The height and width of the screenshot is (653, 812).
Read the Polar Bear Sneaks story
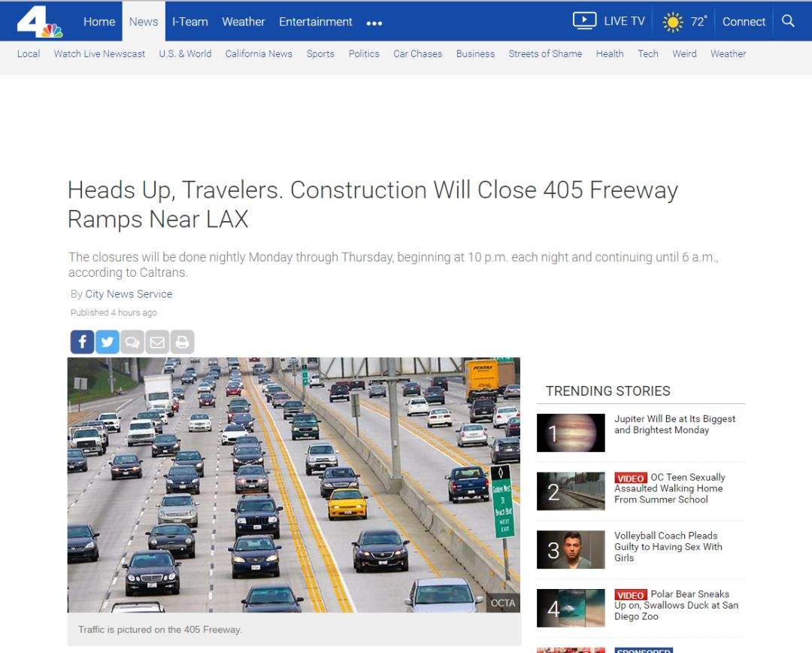click(676, 606)
